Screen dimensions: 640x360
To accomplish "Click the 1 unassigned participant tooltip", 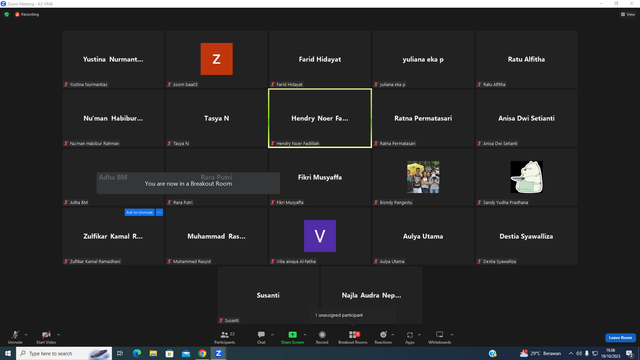I will point(352,315).
